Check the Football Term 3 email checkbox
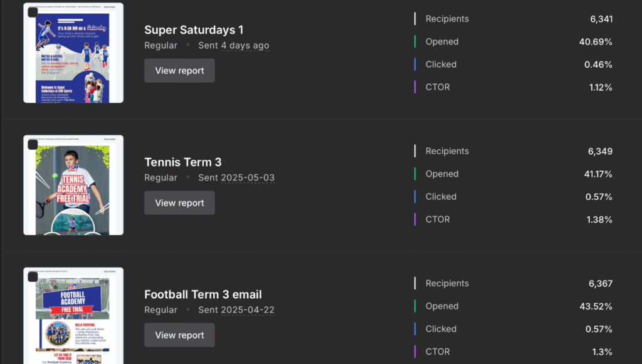The image size is (642, 364). [x=33, y=278]
